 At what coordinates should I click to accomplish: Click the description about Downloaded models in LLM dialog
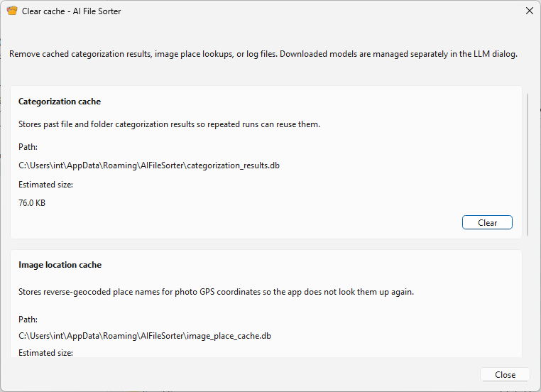tap(398, 54)
